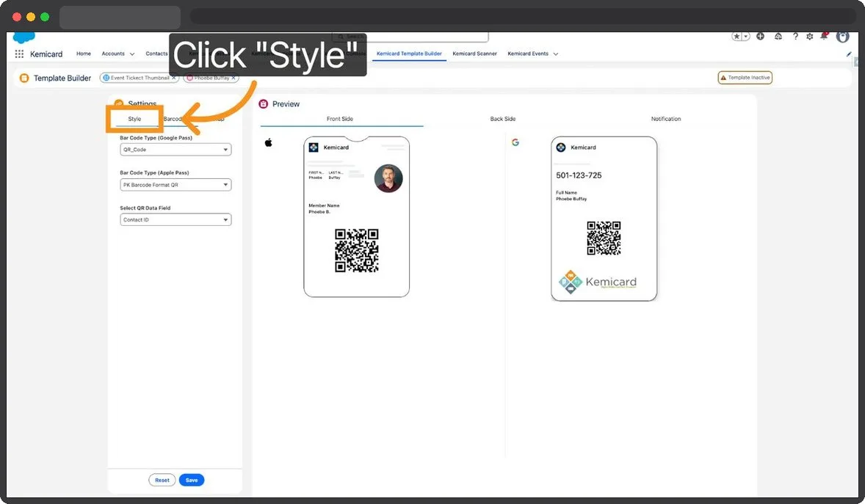Click the Google logo beside the pass preview
This screenshot has height=504, width=865.
515,142
